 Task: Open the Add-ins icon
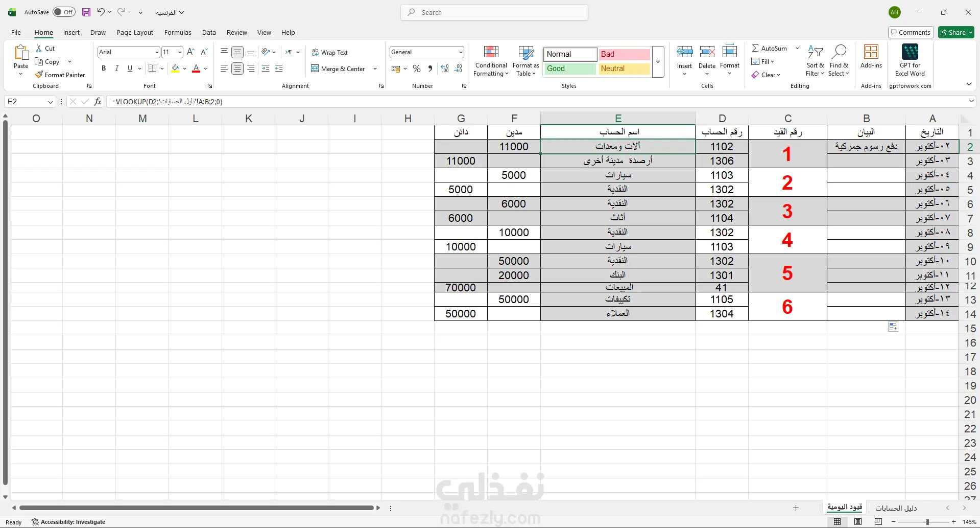pyautogui.click(x=871, y=52)
